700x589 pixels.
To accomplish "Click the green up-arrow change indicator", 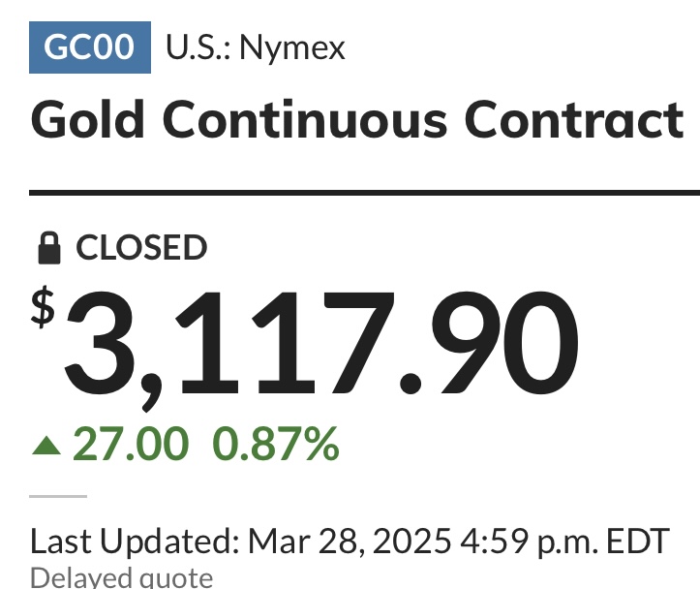I will [x=46, y=446].
